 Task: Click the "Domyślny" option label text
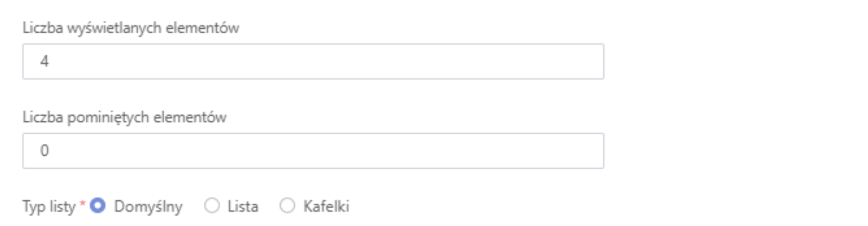coord(148,207)
